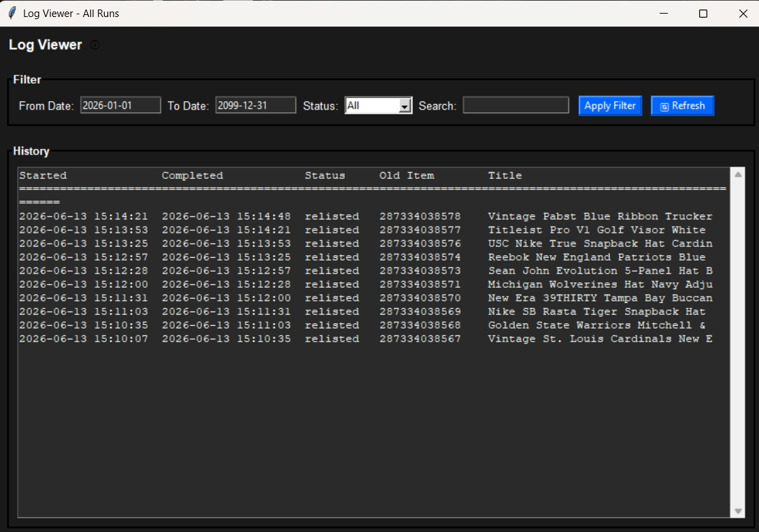Select the Nike SB Rasta Tiger Snapback title
Image resolution: width=759 pixels, height=532 pixels.
tap(596, 312)
